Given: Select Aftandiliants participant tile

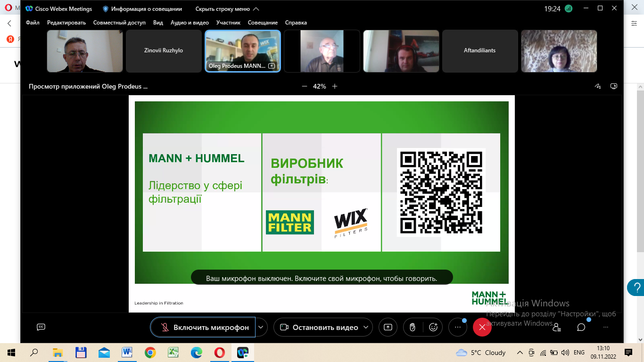Looking at the screenshot, I should click(x=480, y=51).
